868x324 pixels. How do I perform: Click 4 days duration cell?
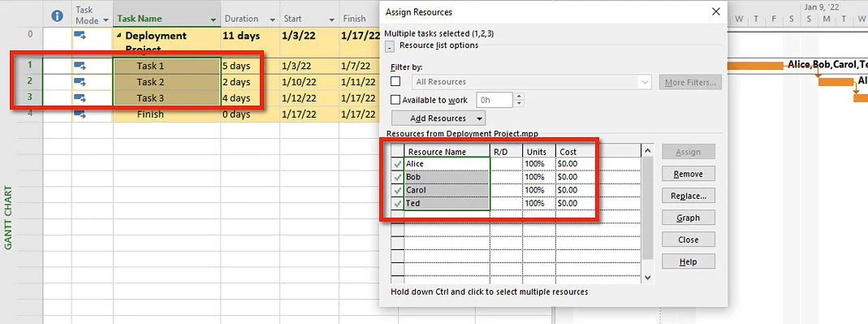tap(249, 98)
